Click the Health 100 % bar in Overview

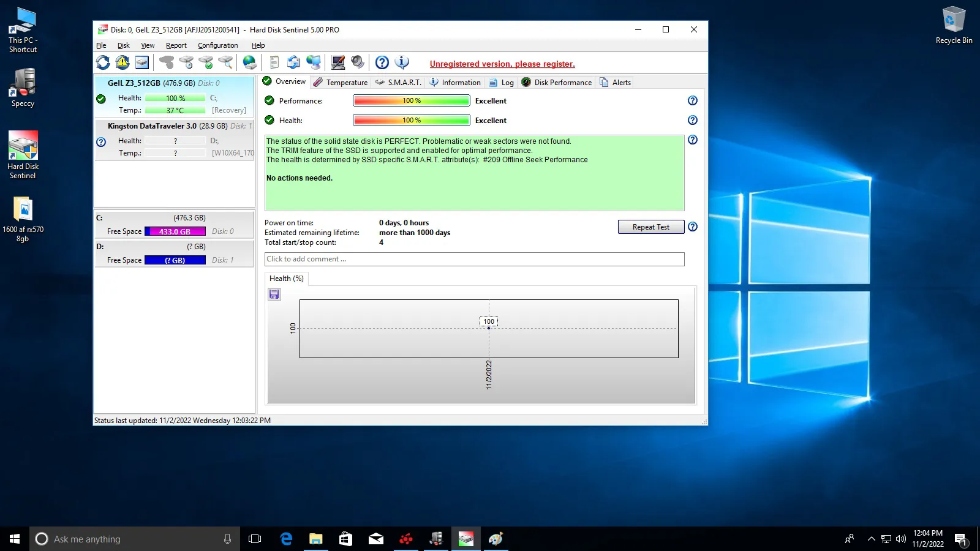click(x=412, y=120)
